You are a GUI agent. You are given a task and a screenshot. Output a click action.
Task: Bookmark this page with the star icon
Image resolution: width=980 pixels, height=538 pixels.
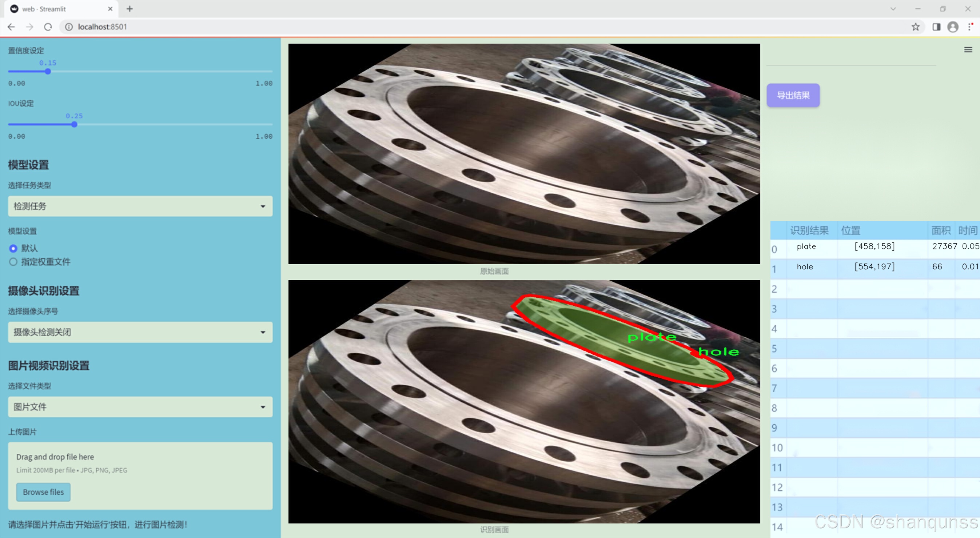pos(915,27)
